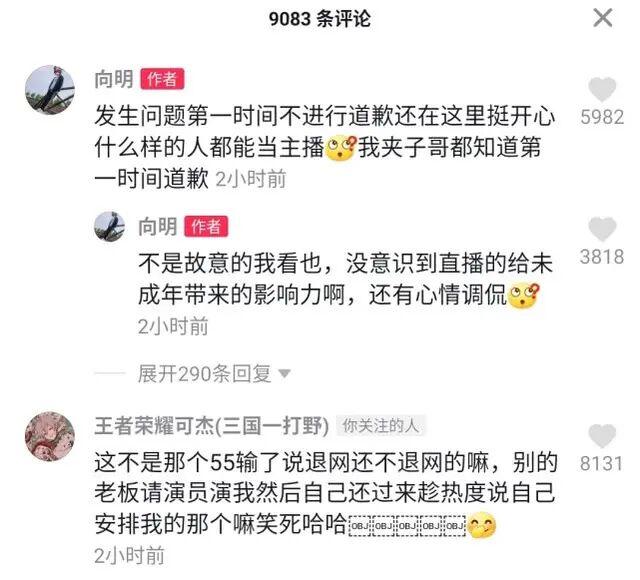Tap the smirking emoji in 王者荣耀可杰's comment
This screenshot has width=640, height=580.
click(482, 525)
